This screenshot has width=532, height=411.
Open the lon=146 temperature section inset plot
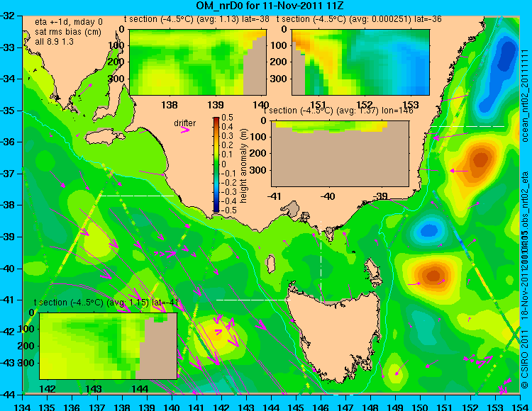coord(340,154)
